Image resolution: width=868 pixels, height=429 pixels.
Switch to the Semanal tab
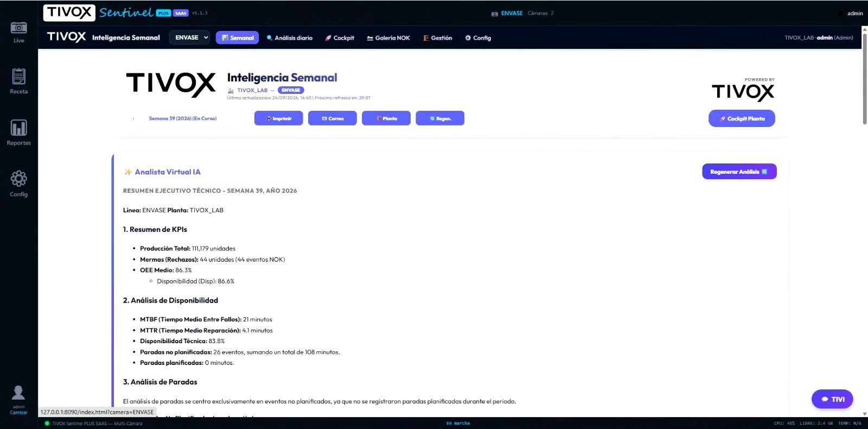point(237,37)
